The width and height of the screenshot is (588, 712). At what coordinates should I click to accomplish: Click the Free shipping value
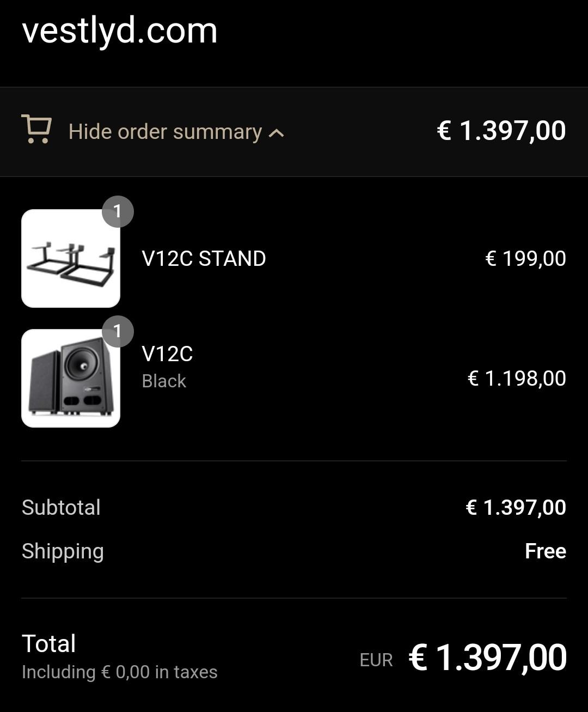[x=546, y=551]
